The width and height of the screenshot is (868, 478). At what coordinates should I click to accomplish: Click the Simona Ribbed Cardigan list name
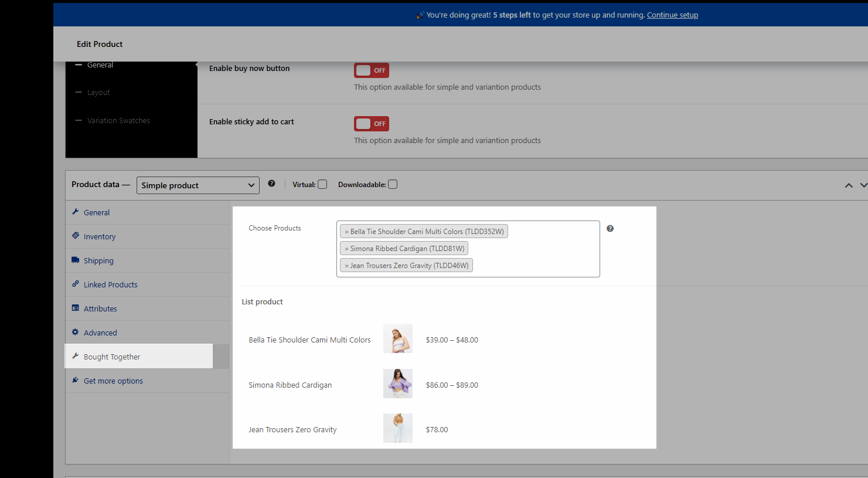click(x=290, y=385)
